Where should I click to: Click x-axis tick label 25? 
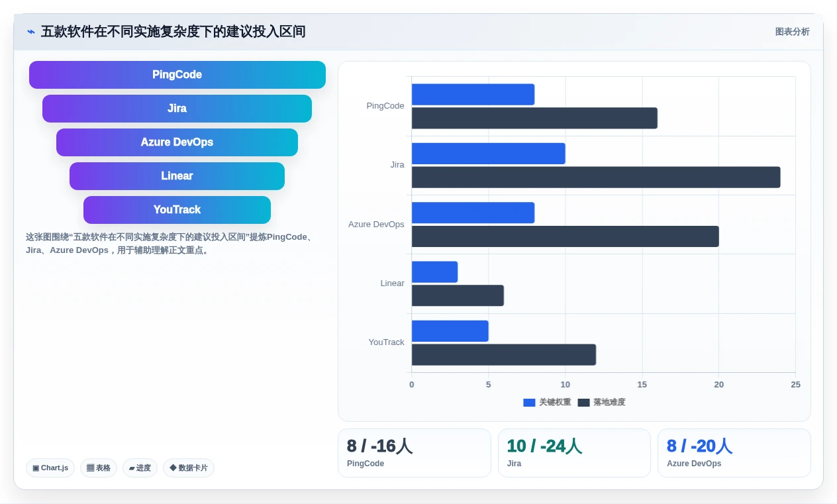click(x=795, y=385)
